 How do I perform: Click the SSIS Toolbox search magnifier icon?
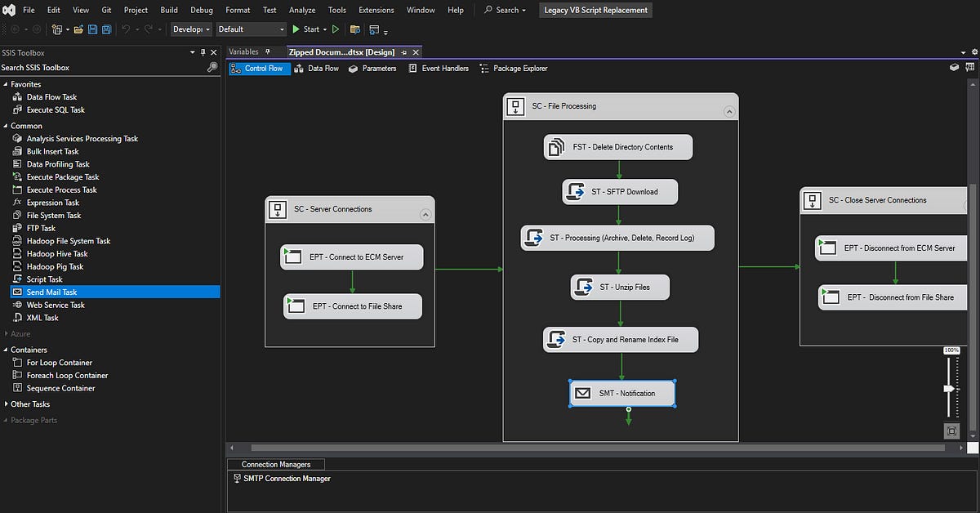pos(212,68)
